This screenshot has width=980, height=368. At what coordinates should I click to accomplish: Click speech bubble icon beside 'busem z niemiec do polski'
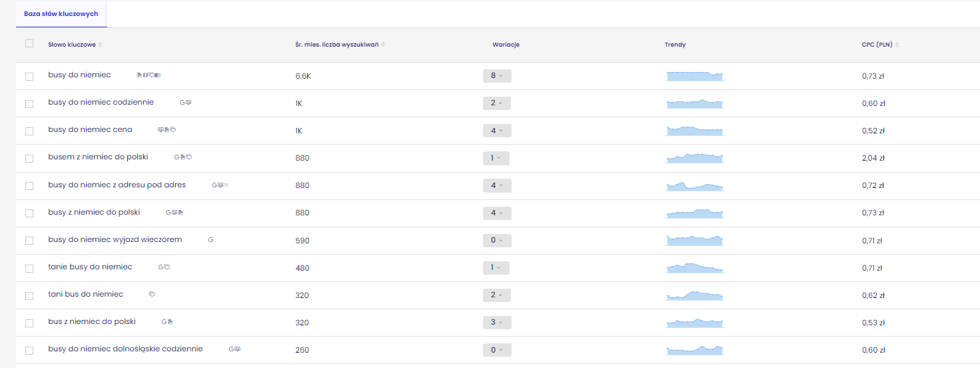pos(189,157)
